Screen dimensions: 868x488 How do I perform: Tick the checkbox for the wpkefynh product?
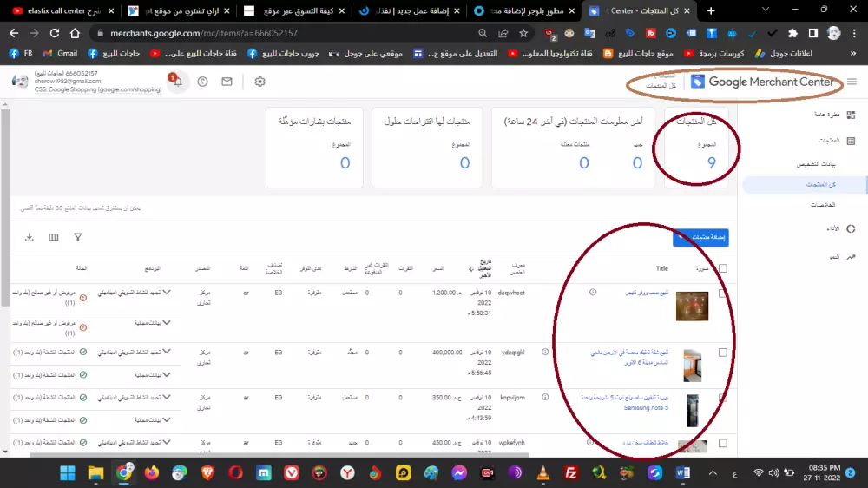[x=723, y=443]
